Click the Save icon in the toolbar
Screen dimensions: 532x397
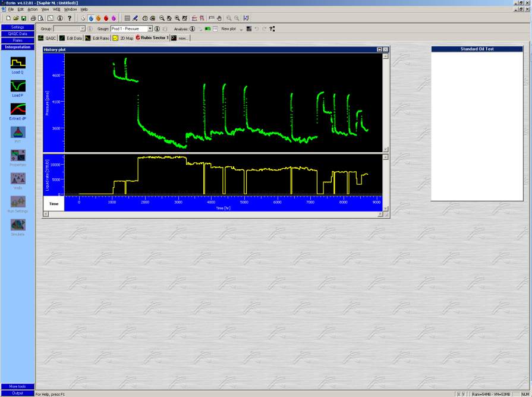coord(23,18)
